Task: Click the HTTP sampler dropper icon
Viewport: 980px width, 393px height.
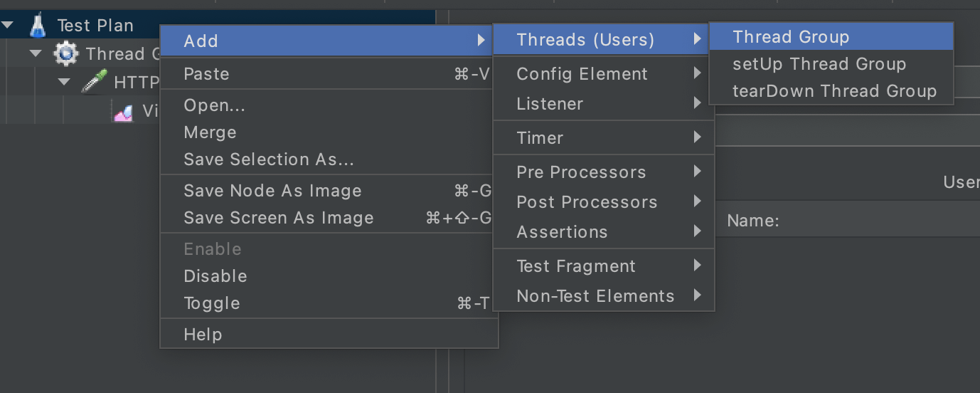Action: click(94, 82)
